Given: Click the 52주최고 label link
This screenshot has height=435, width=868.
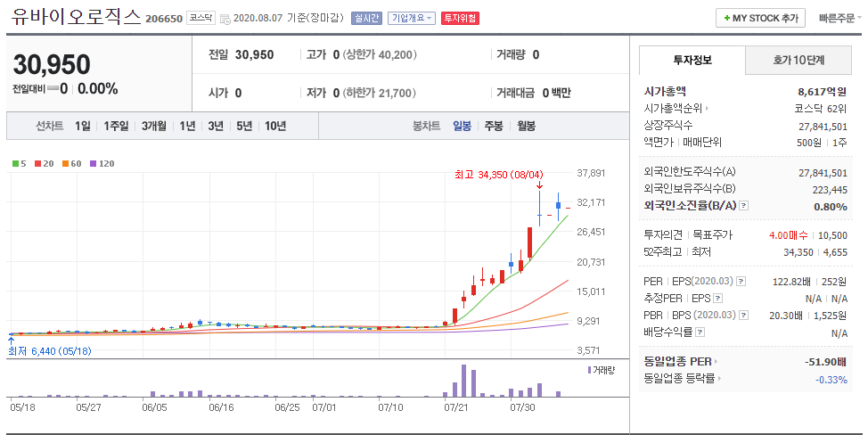Looking at the screenshot, I should pyautogui.click(x=663, y=251).
